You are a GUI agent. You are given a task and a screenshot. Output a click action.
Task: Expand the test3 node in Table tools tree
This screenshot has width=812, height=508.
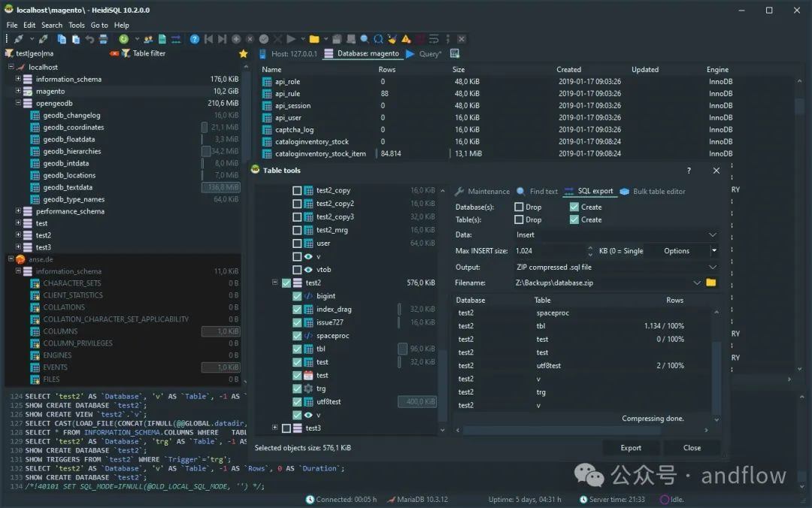(275, 428)
